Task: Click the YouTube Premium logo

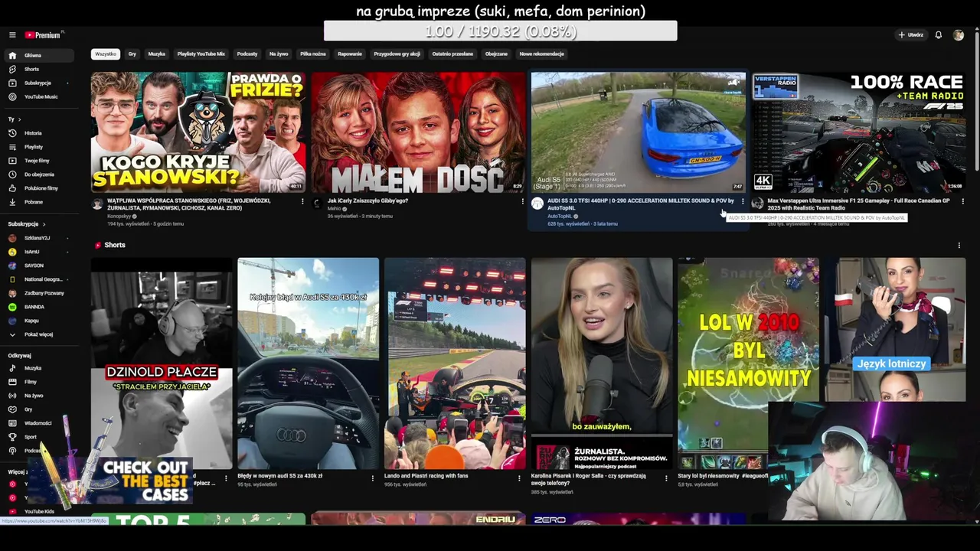Action: click(44, 35)
